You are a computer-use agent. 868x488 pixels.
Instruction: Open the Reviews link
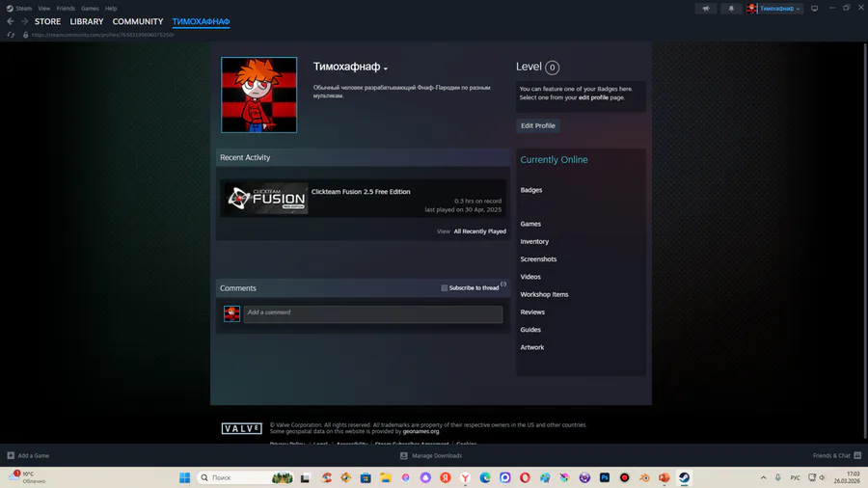click(532, 312)
